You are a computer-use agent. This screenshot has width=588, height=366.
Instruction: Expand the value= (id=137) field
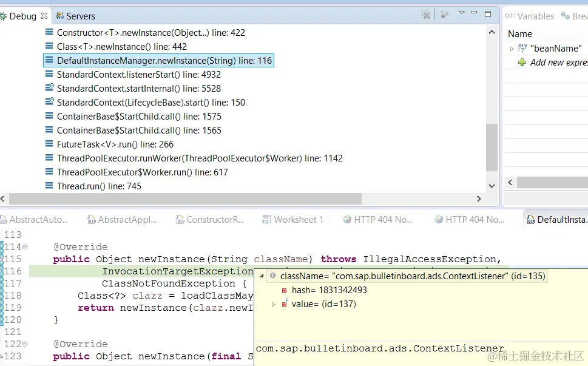coord(274,304)
